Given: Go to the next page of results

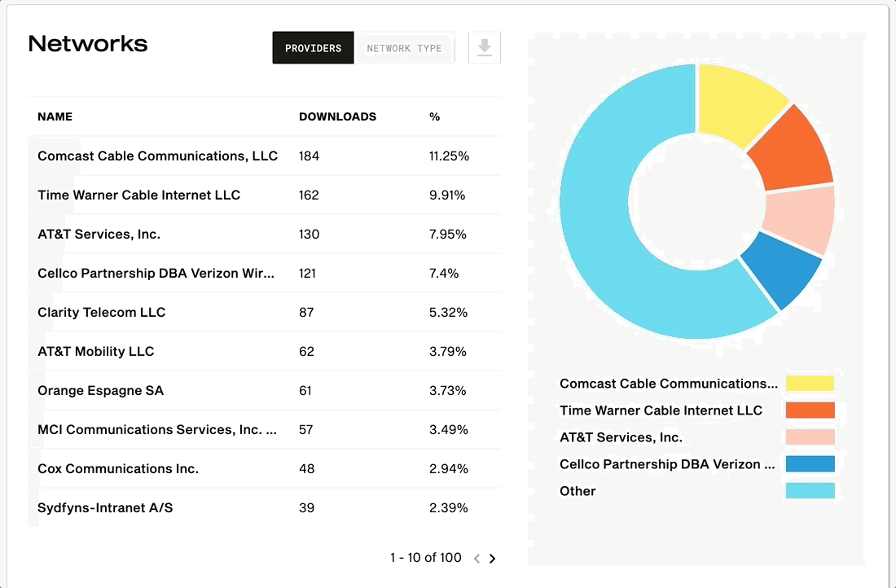Looking at the screenshot, I should tap(493, 559).
